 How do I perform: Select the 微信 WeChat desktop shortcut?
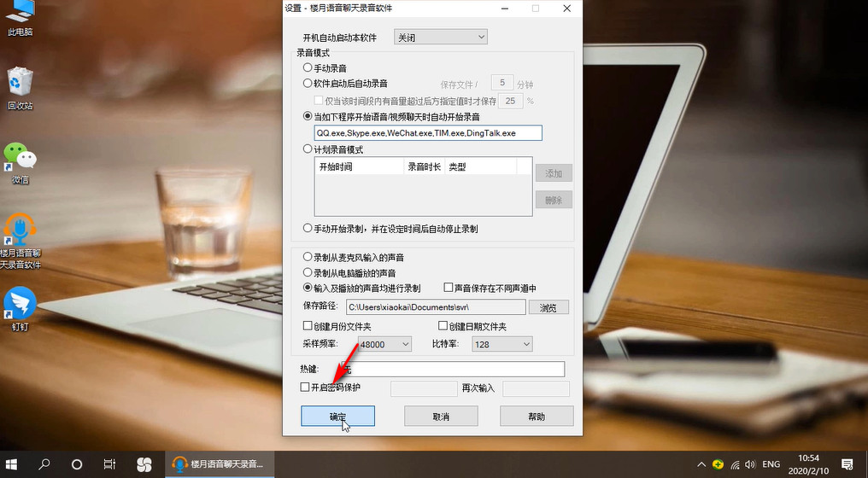[20, 163]
